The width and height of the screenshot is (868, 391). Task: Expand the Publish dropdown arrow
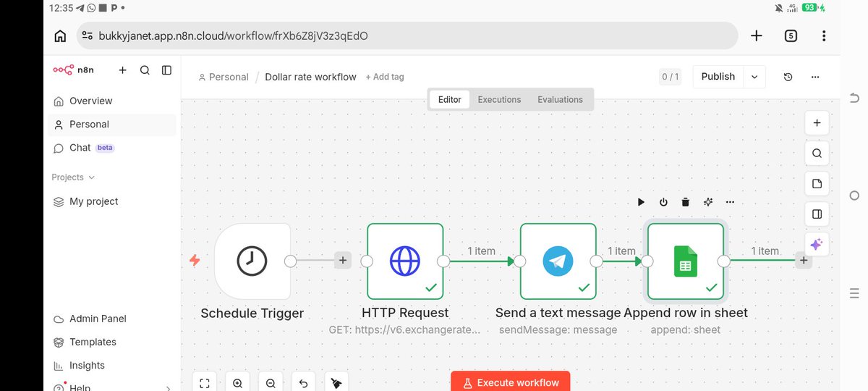(754, 77)
